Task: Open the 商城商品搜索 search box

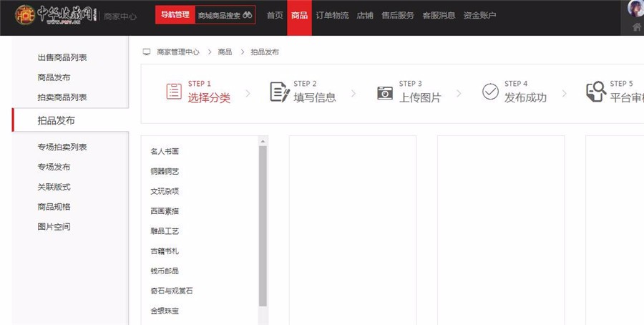Action: (225, 15)
